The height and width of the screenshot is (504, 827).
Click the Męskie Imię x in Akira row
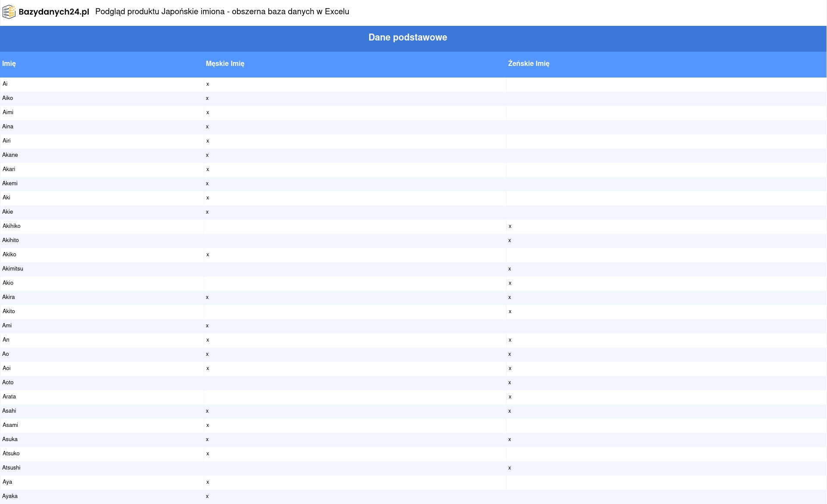click(207, 297)
